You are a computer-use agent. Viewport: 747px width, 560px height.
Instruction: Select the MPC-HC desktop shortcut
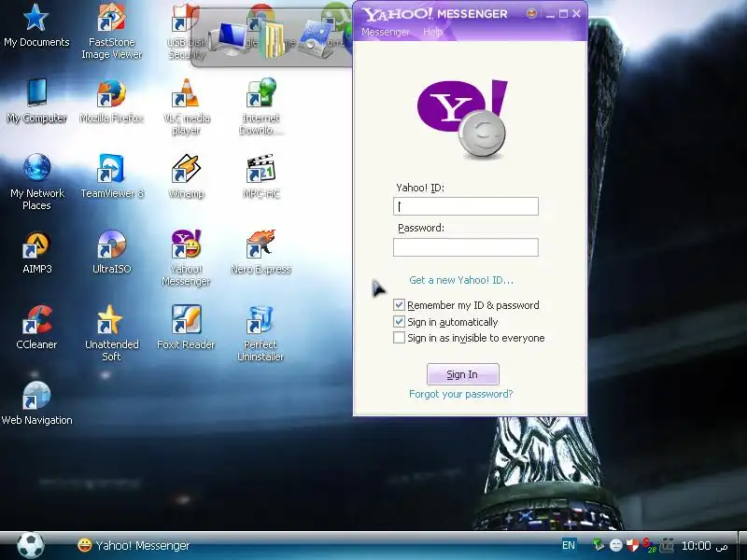(261, 176)
